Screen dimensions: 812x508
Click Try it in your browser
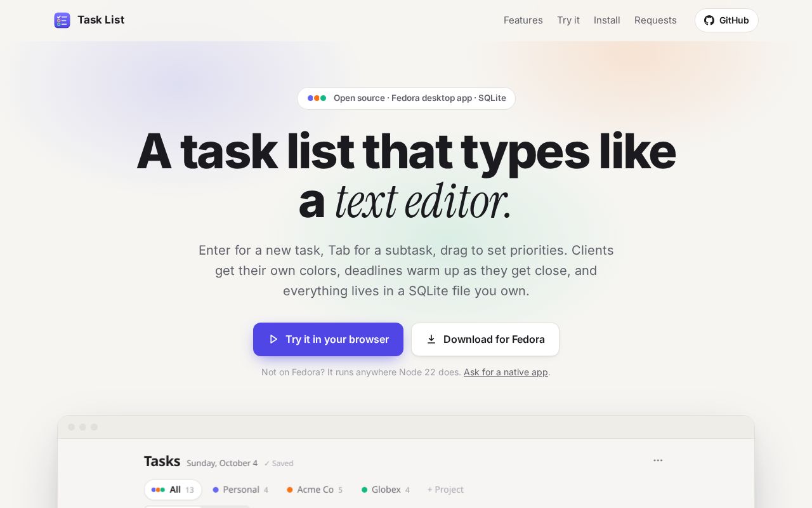328,339
